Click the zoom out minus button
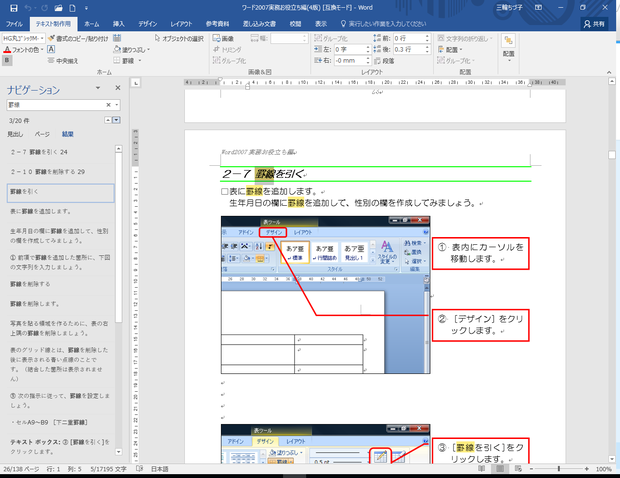 point(531,469)
